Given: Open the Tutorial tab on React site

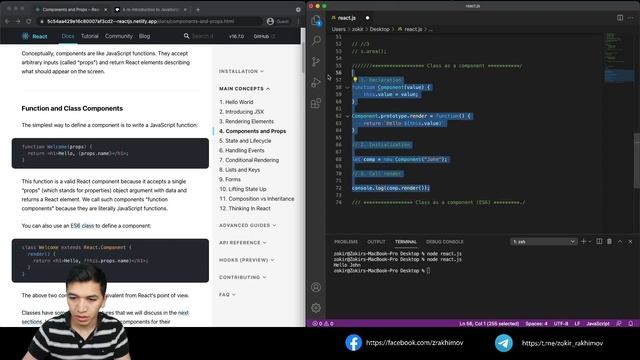Looking at the screenshot, I should pos(90,36).
